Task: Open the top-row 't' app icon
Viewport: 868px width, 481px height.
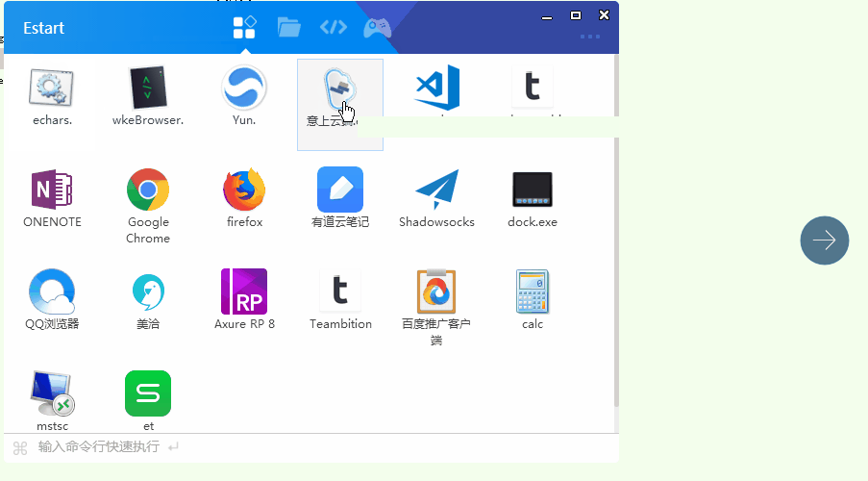Action: [x=532, y=87]
